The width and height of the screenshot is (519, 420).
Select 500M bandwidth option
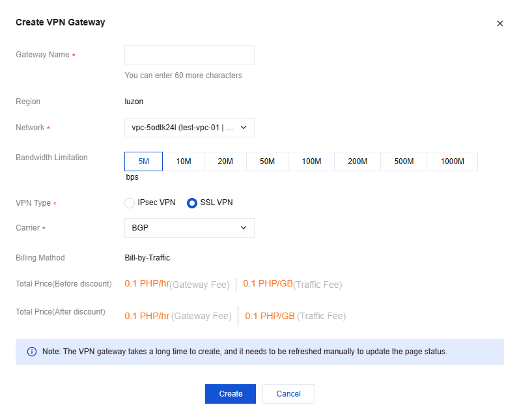point(404,161)
